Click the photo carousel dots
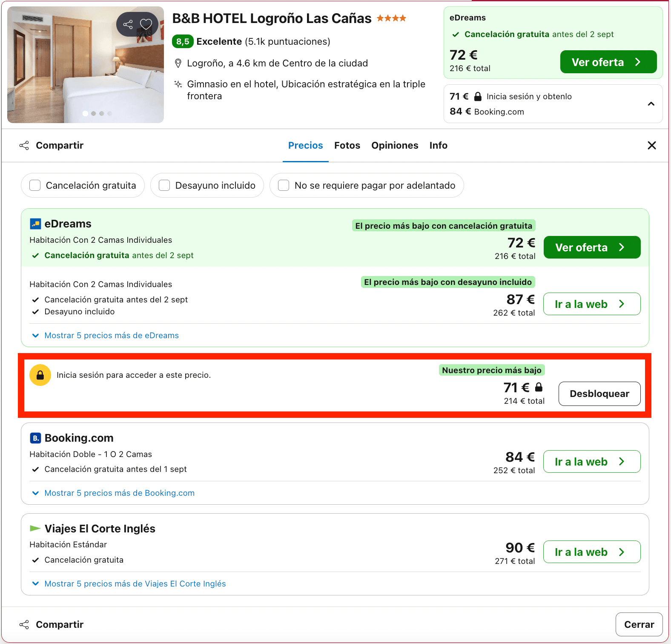Viewport: 671px width, 644px height. click(97, 113)
